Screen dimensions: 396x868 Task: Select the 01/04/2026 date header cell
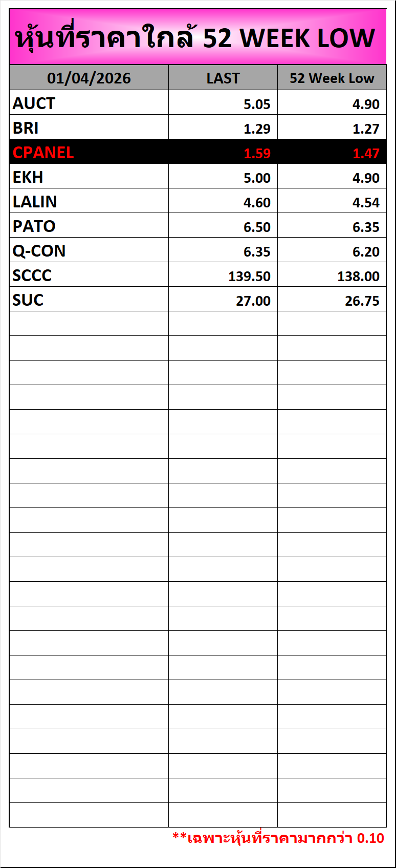[x=89, y=78]
